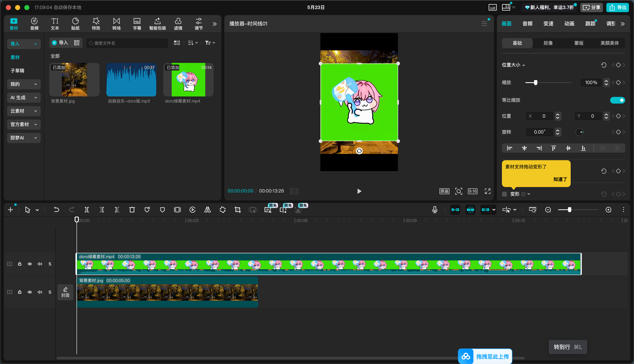Click the align top icon
The width and height of the screenshot is (634, 364).
pos(553,148)
